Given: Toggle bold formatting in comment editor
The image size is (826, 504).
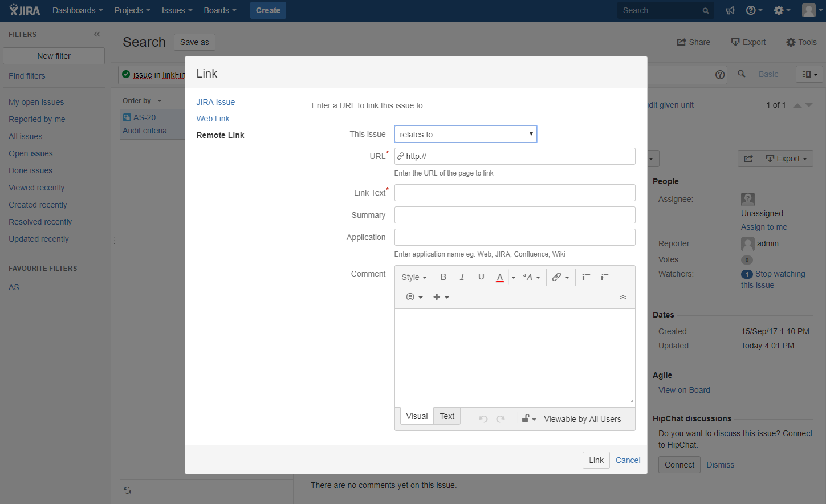Looking at the screenshot, I should tap(443, 277).
